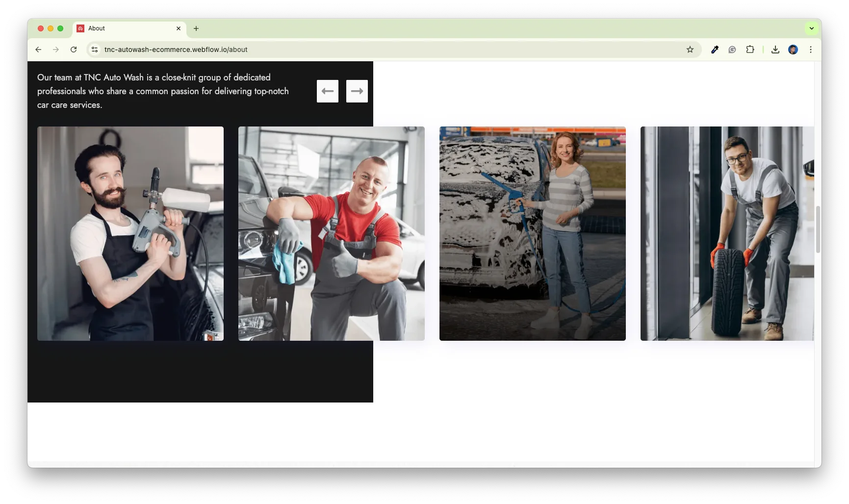
Task: Open the Chrome three-dot menu
Action: [810, 50]
